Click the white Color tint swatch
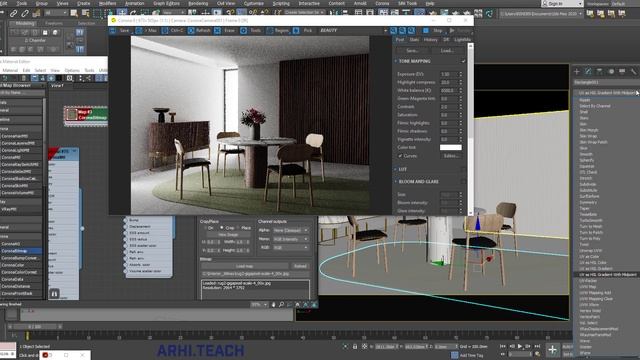 pyautogui.click(x=451, y=147)
